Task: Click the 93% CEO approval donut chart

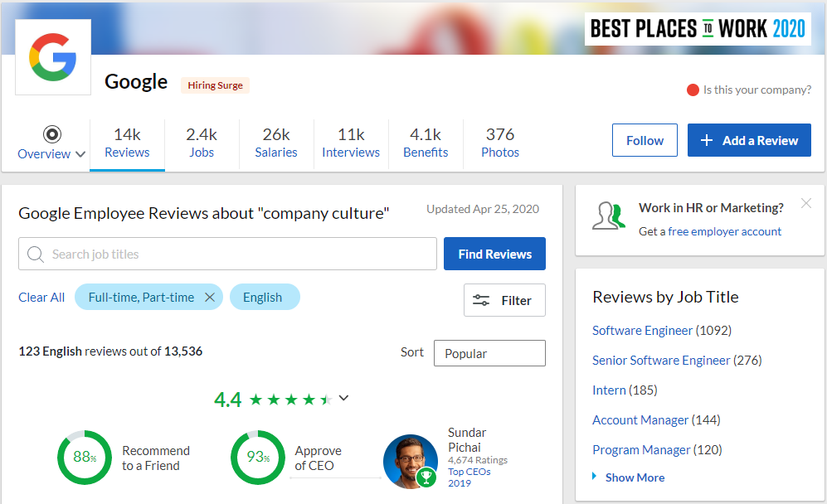Action: tap(258, 457)
